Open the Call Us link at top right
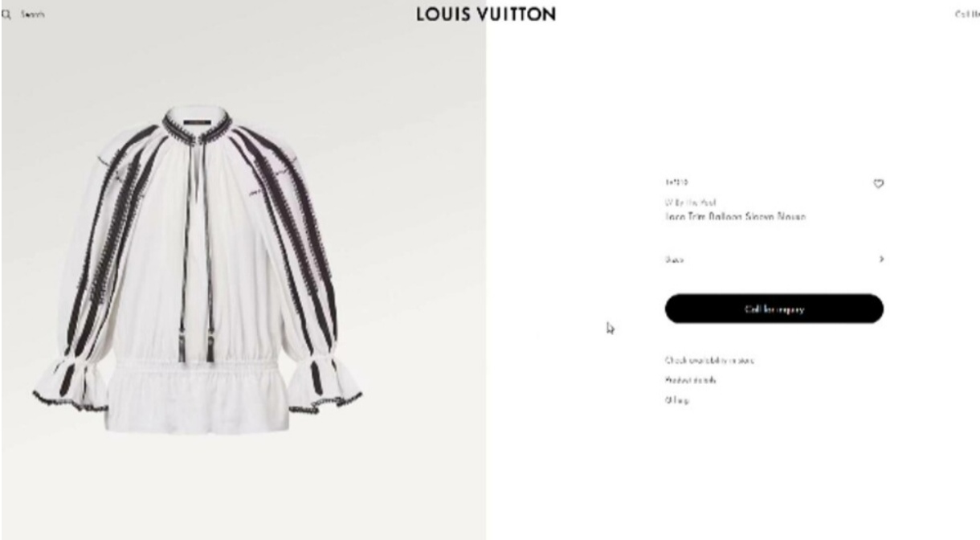The width and height of the screenshot is (980, 540). tap(966, 14)
